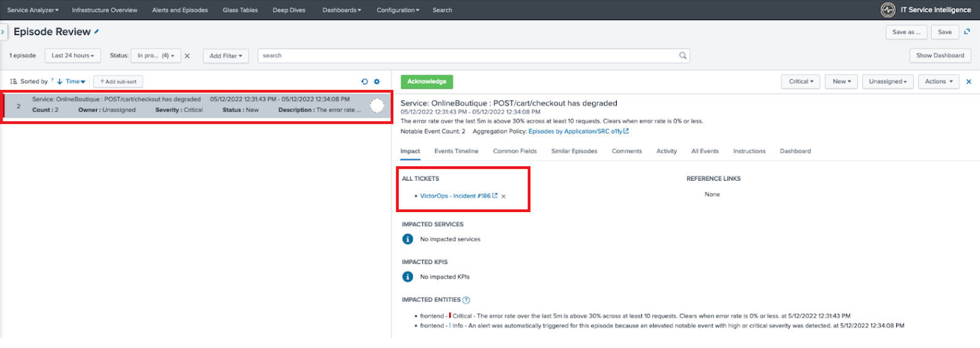Switch to the Common Fields tab
Image resolution: width=980 pixels, height=348 pixels.
click(514, 151)
